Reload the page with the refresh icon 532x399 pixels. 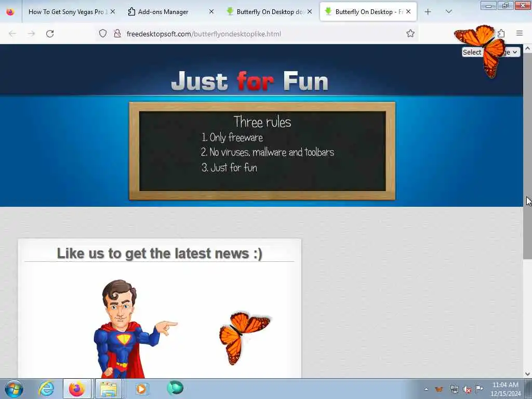[50, 34]
